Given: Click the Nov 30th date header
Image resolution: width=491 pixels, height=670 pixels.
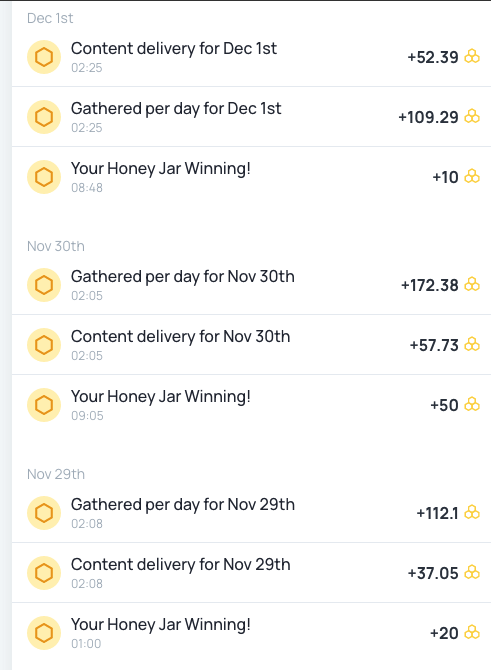Looking at the screenshot, I should (56, 246).
